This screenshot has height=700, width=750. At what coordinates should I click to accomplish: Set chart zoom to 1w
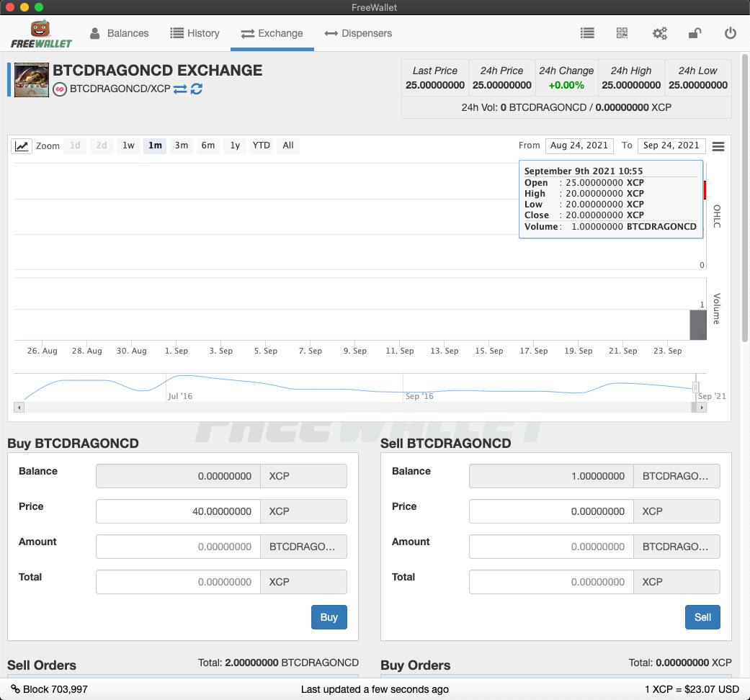pyautogui.click(x=128, y=145)
